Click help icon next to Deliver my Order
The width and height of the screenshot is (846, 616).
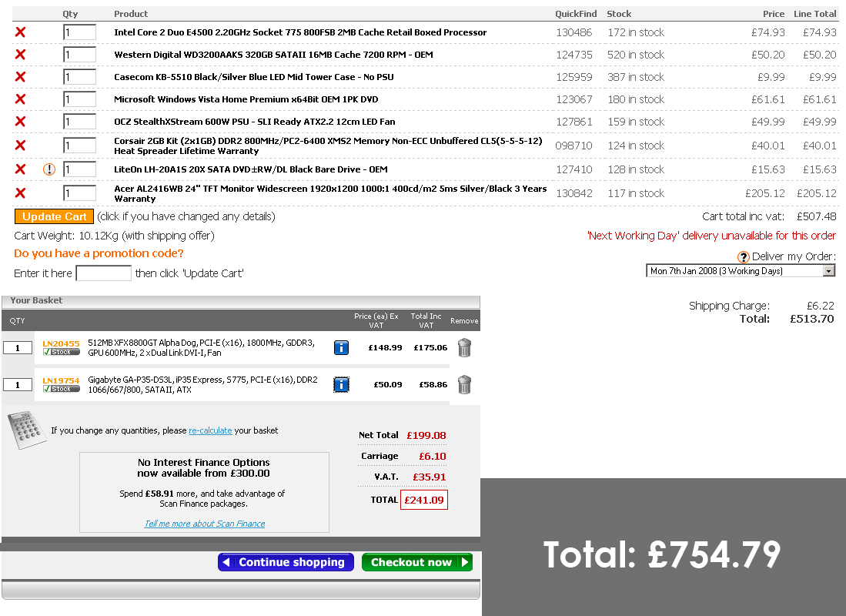(744, 257)
